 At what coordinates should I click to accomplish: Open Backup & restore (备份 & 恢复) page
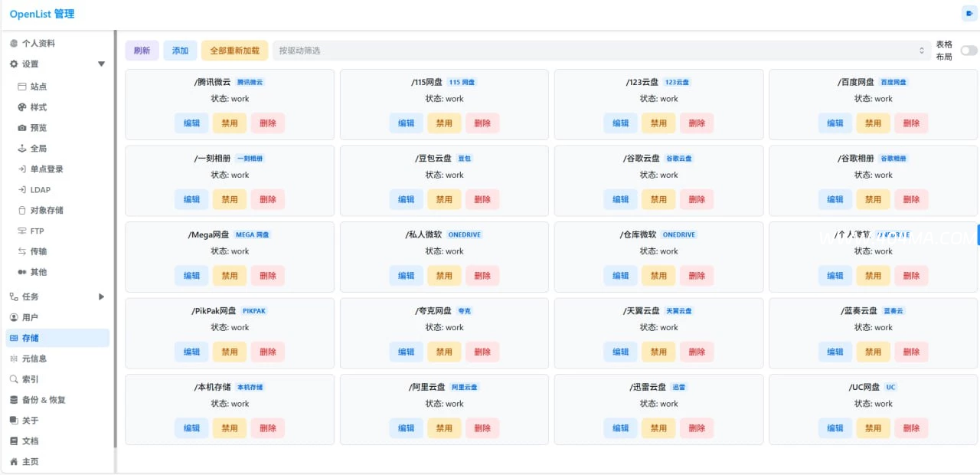(x=57, y=400)
